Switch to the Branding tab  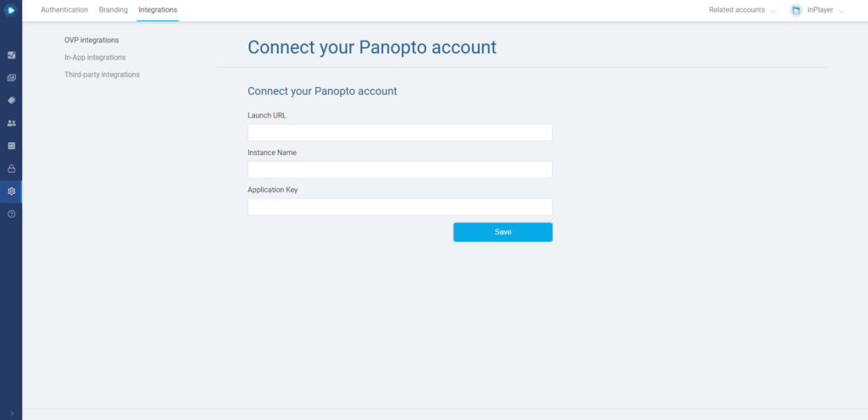click(113, 10)
